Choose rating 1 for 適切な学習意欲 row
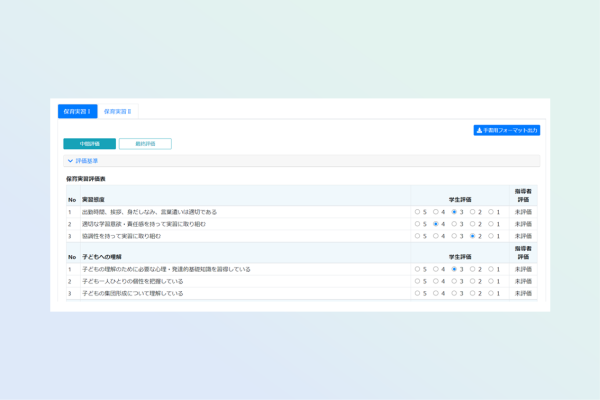Screen dimensions: 600x400 tap(491, 224)
